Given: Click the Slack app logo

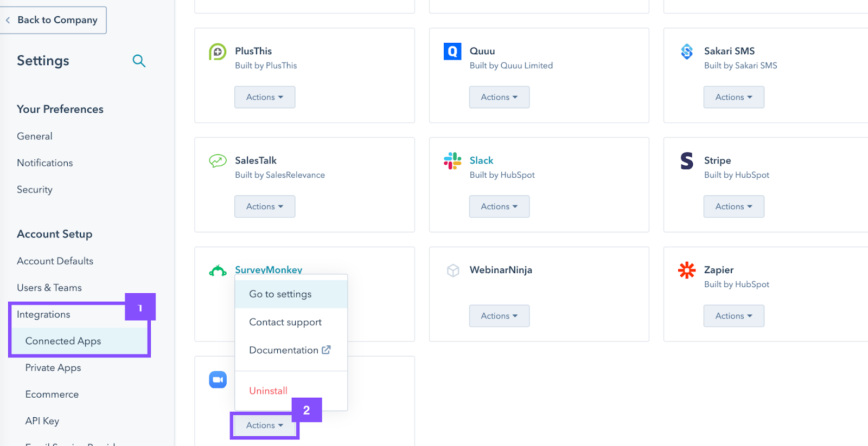Looking at the screenshot, I should coord(452,161).
